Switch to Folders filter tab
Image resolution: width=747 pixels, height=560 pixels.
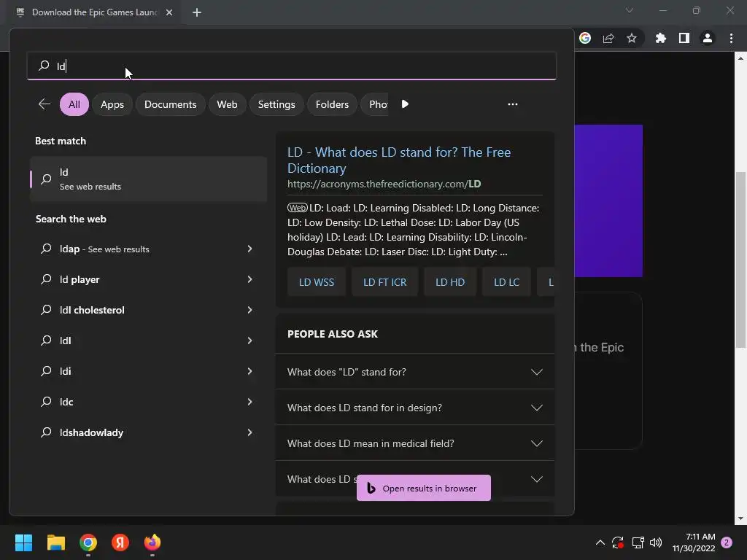coord(332,104)
